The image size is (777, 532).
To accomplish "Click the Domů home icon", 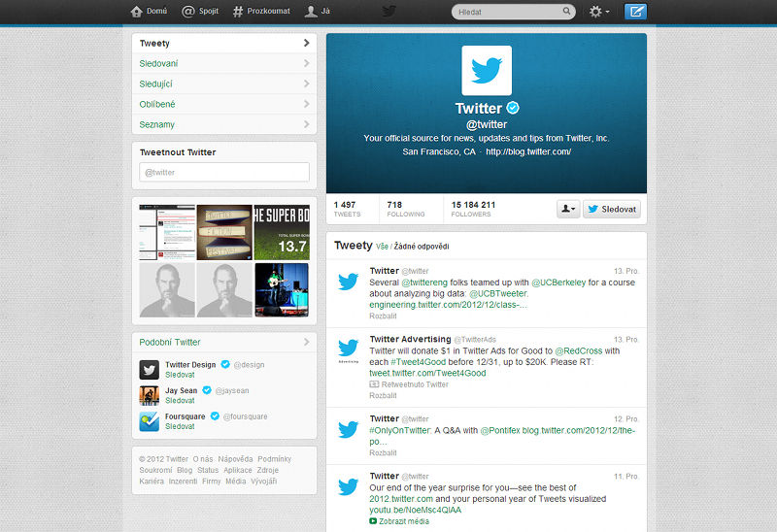I will coord(136,12).
